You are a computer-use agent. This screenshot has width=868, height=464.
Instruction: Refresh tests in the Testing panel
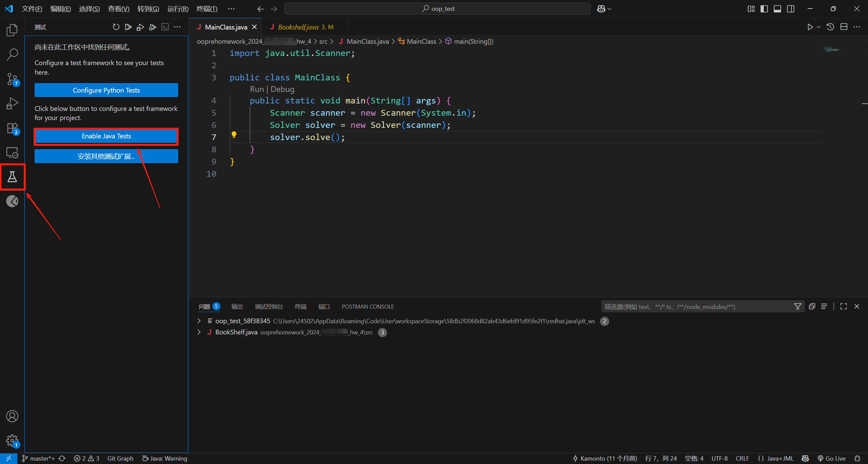pos(116,27)
